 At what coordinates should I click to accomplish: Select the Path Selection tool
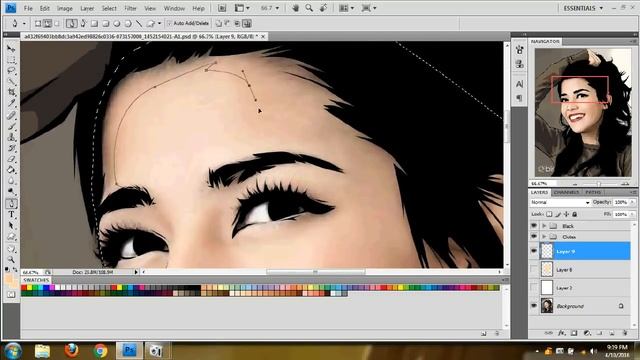pyautogui.click(x=11, y=225)
